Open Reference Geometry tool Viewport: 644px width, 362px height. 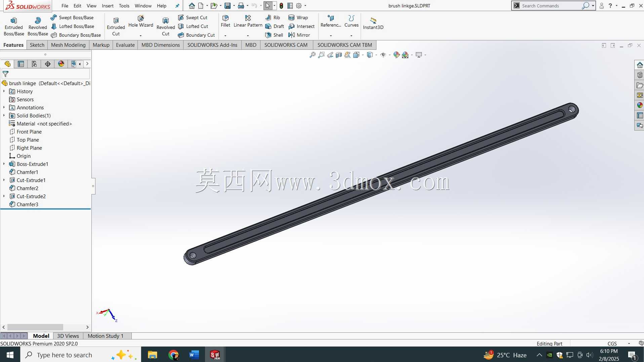[x=331, y=22]
